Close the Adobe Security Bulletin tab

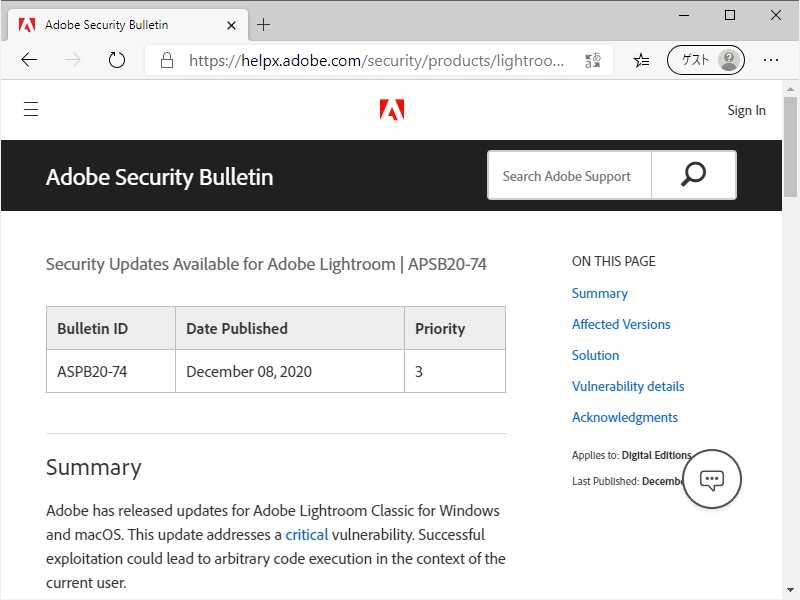[232, 24]
